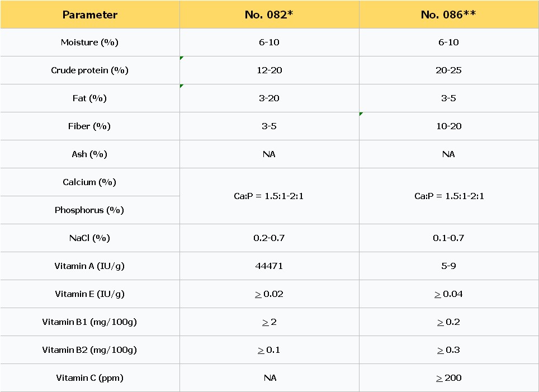Select the 20-25 crude protein value

(448, 70)
